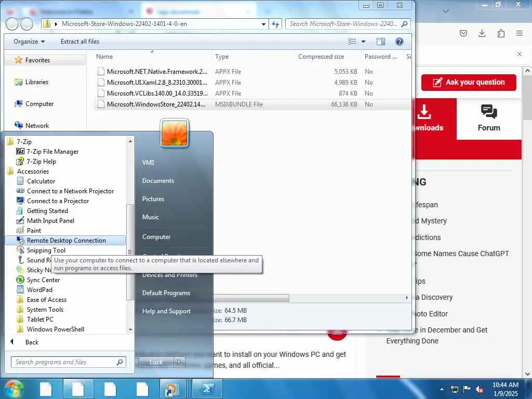Click the volume muted tray icon
This screenshot has height=399, width=532.
pos(480,390)
